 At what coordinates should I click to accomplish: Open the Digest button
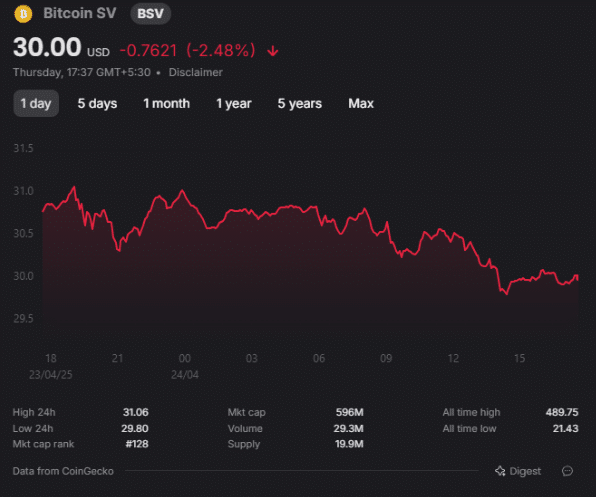(x=518, y=471)
